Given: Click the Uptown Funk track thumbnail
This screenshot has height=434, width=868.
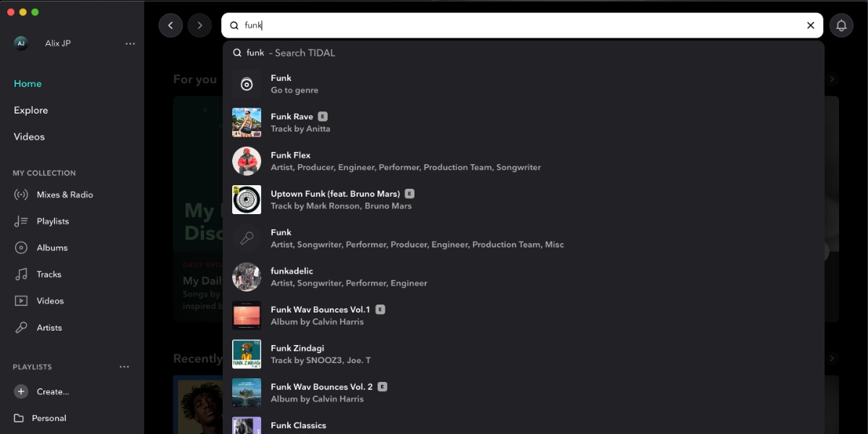Looking at the screenshot, I should tap(247, 200).
